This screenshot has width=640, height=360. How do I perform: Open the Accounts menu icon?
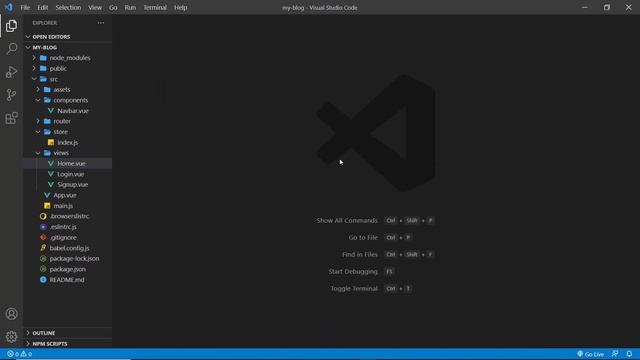point(11,314)
